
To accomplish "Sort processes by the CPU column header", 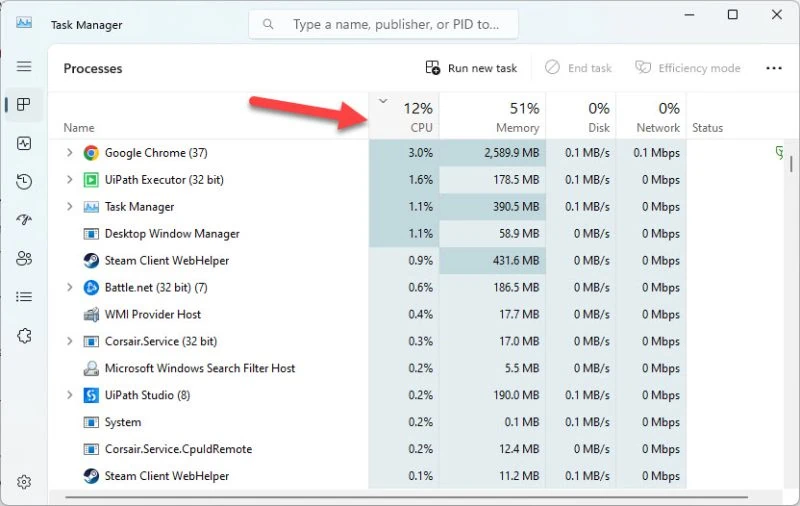I will [404, 115].
